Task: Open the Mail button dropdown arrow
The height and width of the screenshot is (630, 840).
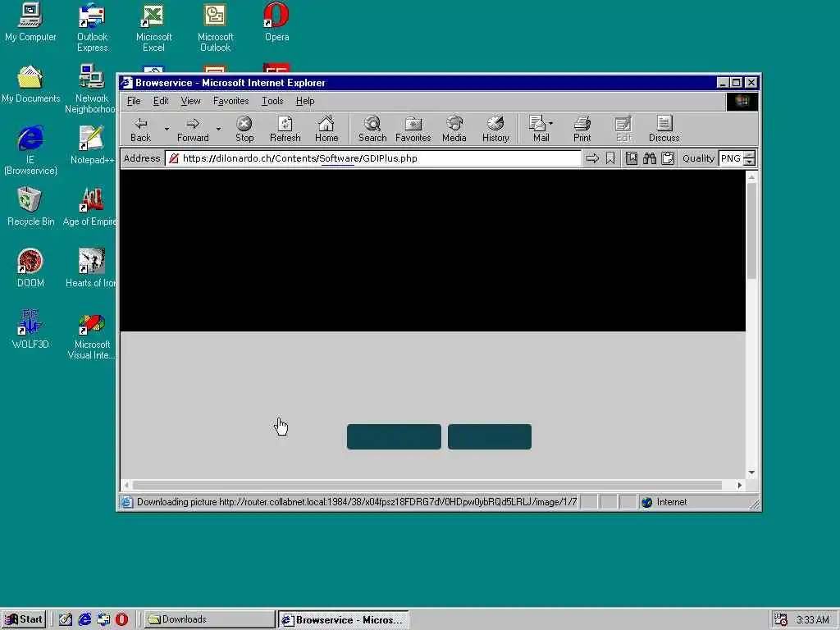Action: pos(550,124)
